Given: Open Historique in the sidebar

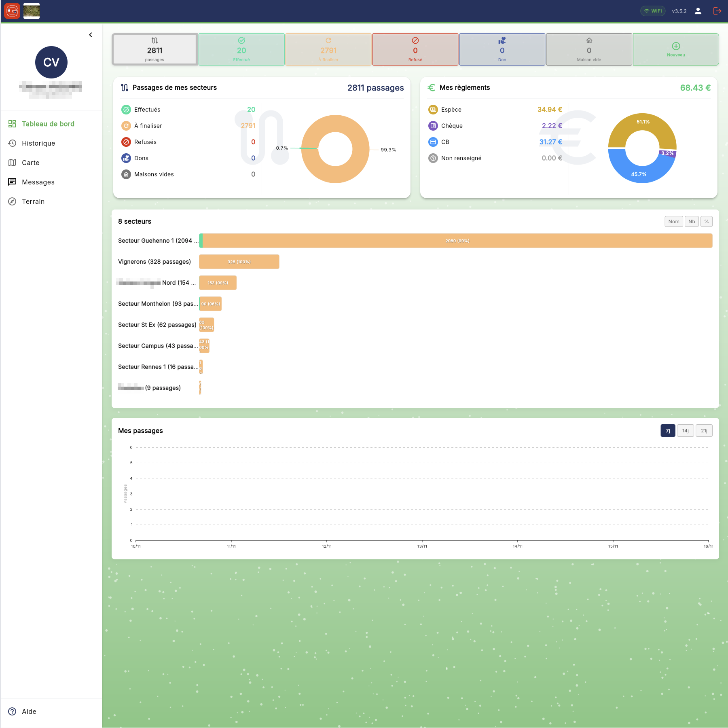Looking at the screenshot, I should click(x=38, y=143).
